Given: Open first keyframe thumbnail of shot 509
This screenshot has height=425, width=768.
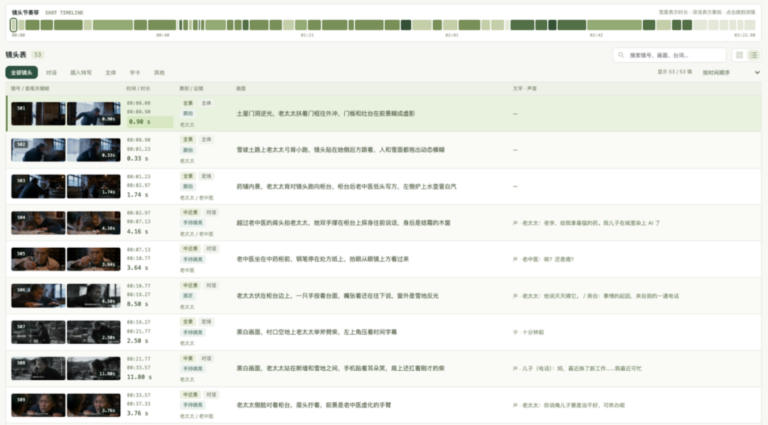Looking at the screenshot, I should pyautogui.click(x=38, y=405).
